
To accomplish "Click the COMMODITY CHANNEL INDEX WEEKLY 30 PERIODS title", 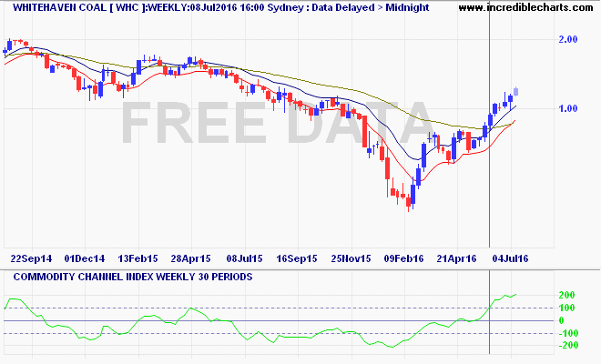I will (x=133, y=277).
